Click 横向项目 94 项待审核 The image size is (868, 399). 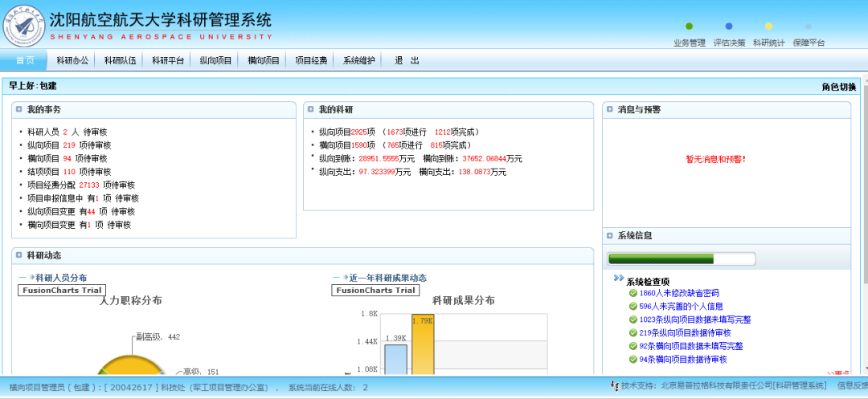67,159
